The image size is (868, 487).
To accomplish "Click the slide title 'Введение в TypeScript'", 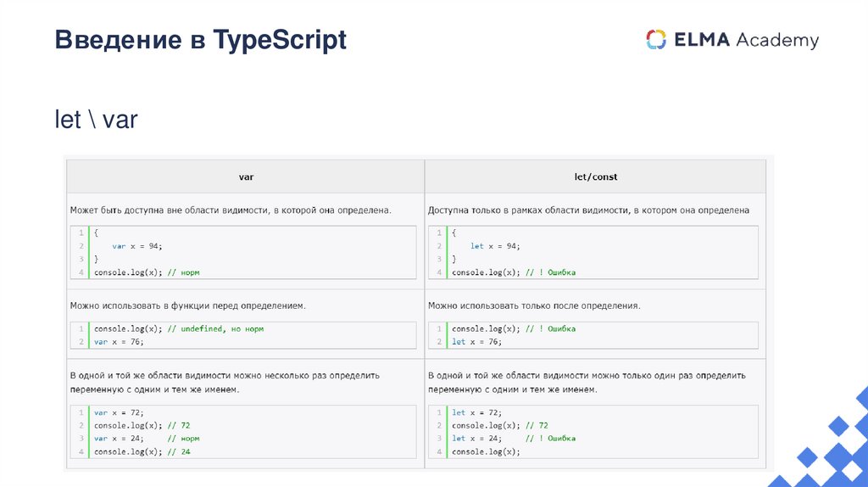I will [x=200, y=40].
